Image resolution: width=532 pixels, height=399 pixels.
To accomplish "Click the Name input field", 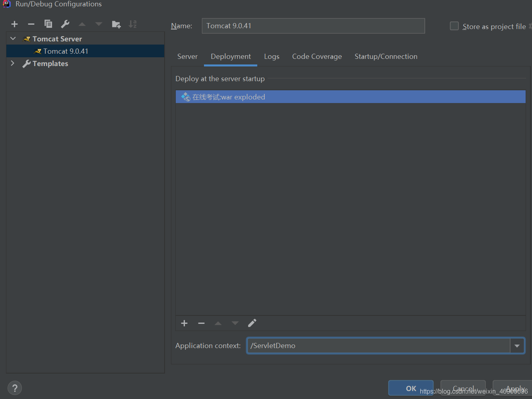I will click(313, 26).
